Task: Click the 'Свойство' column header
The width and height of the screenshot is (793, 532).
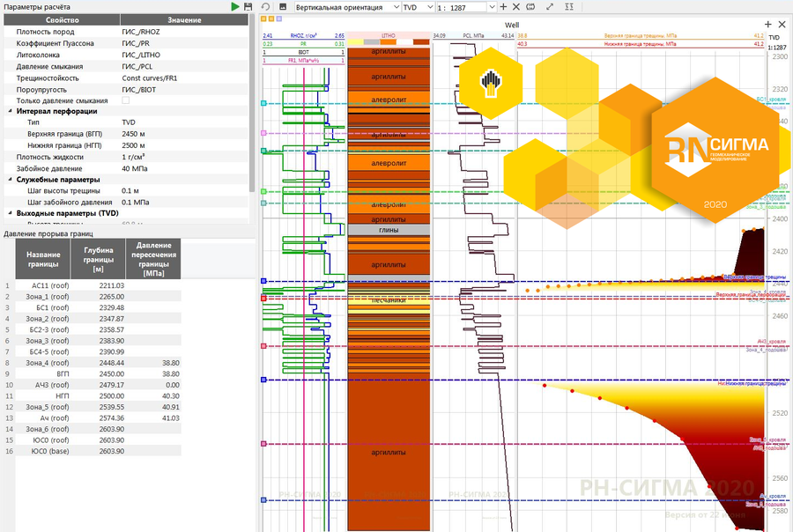Action: pyautogui.click(x=62, y=19)
